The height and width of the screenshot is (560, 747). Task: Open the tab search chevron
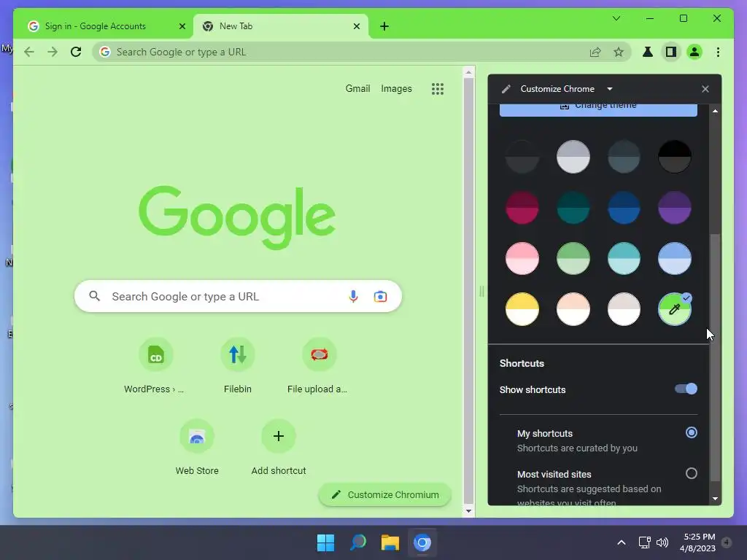616,18
